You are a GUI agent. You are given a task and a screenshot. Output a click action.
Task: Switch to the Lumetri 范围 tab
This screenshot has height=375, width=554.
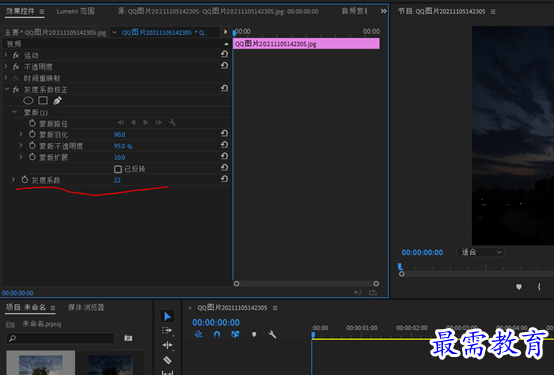pyautogui.click(x=76, y=11)
